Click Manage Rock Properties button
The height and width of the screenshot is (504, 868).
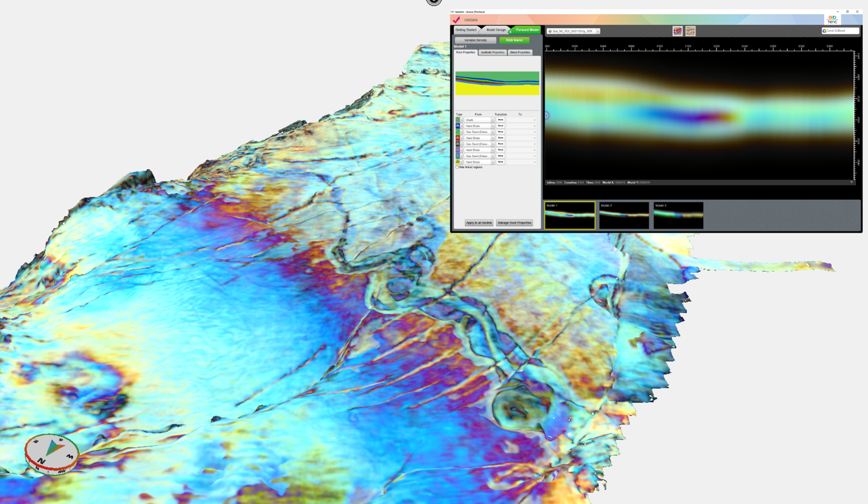pyautogui.click(x=514, y=223)
